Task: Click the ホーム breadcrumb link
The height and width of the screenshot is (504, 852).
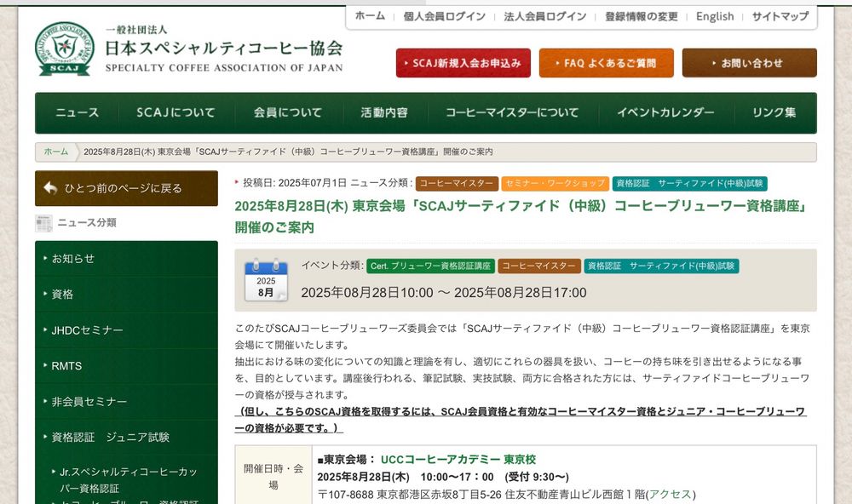Action: tap(56, 152)
